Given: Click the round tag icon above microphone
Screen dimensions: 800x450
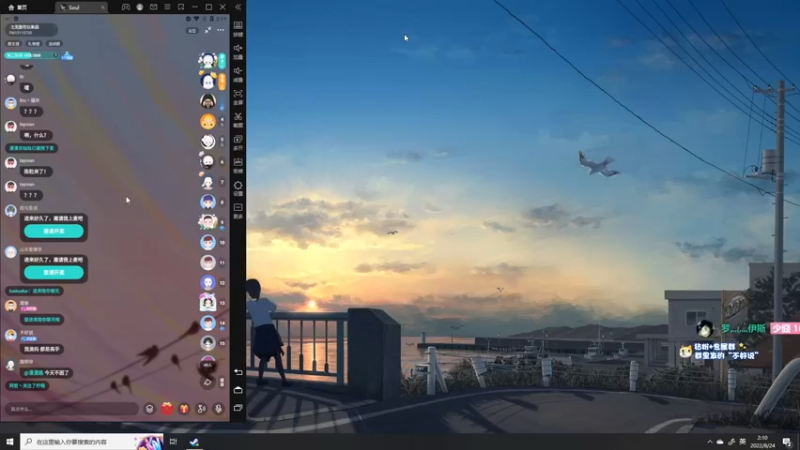Looking at the screenshot, I should pos(208,382).
